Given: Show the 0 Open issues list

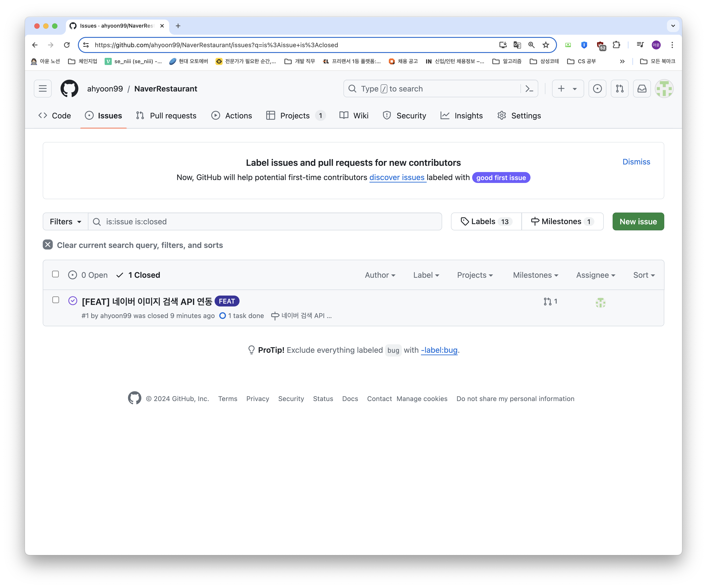Looking at the screenshot, I should click(88, 275).
